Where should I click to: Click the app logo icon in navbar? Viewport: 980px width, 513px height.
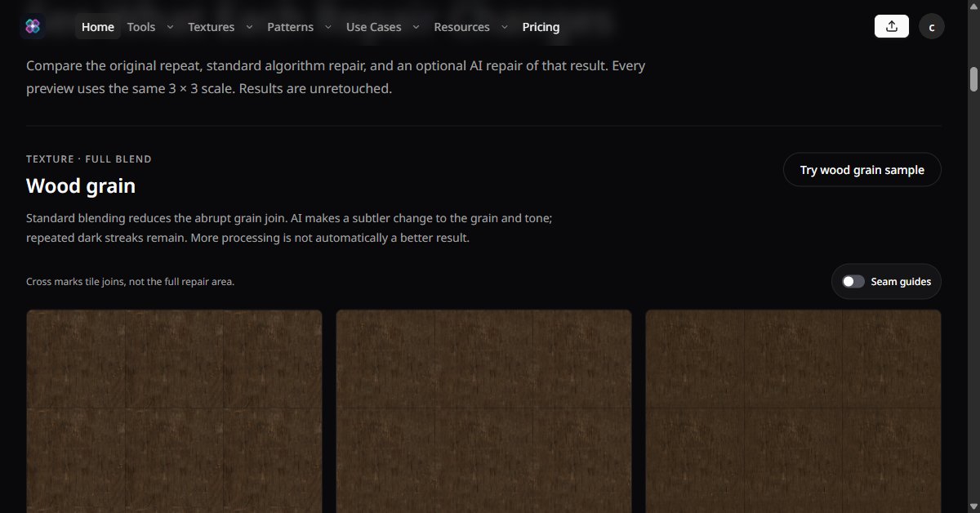(33, 27)
